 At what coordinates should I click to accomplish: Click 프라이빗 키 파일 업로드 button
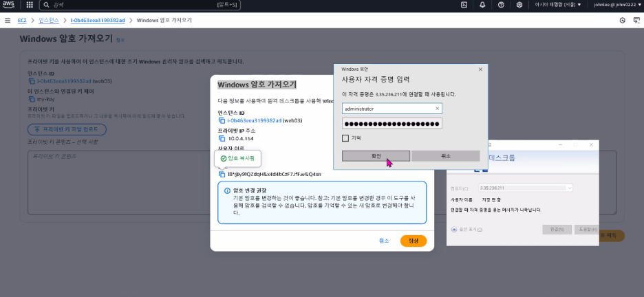[x=67, y=129]
